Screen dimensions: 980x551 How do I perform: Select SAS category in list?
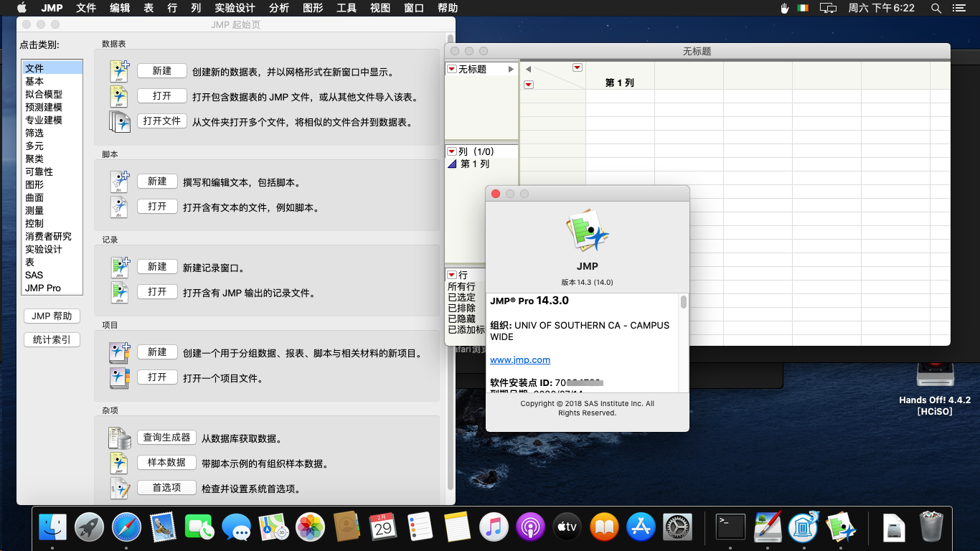point(52,275)
